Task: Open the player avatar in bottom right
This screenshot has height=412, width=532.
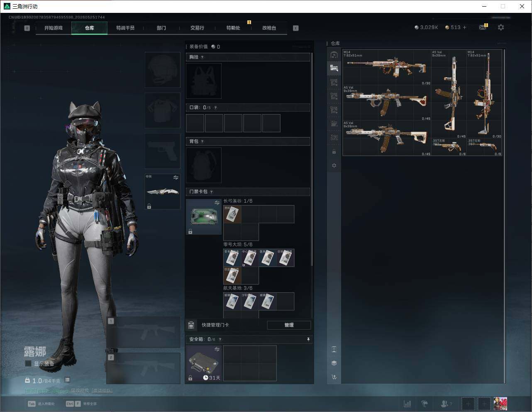Action: pos(500,404)
